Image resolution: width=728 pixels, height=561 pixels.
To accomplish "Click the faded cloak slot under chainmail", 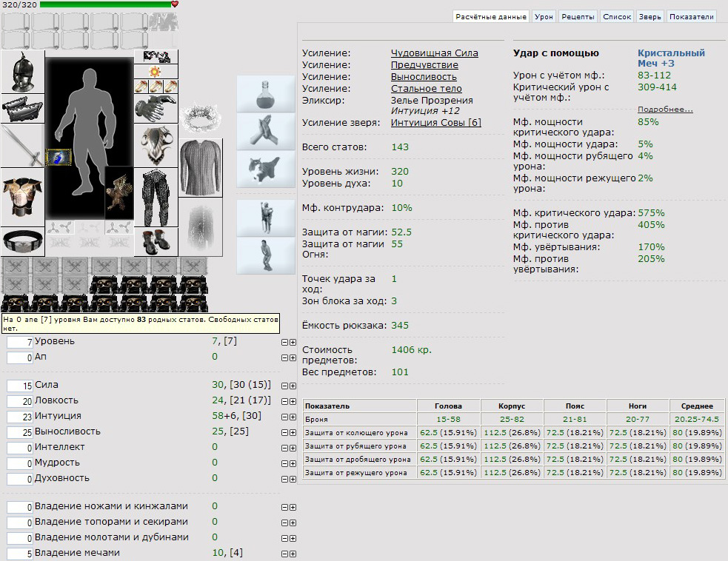I will [201, 227].
